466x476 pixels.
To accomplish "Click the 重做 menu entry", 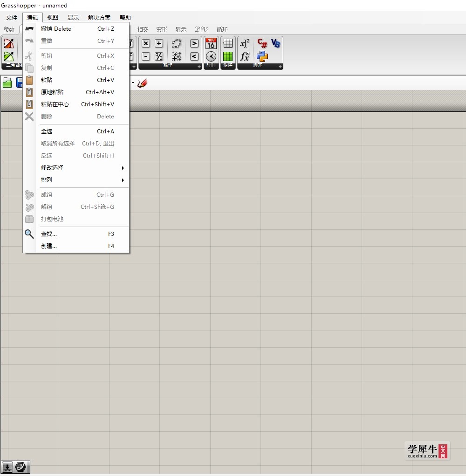I will [76, 41].
